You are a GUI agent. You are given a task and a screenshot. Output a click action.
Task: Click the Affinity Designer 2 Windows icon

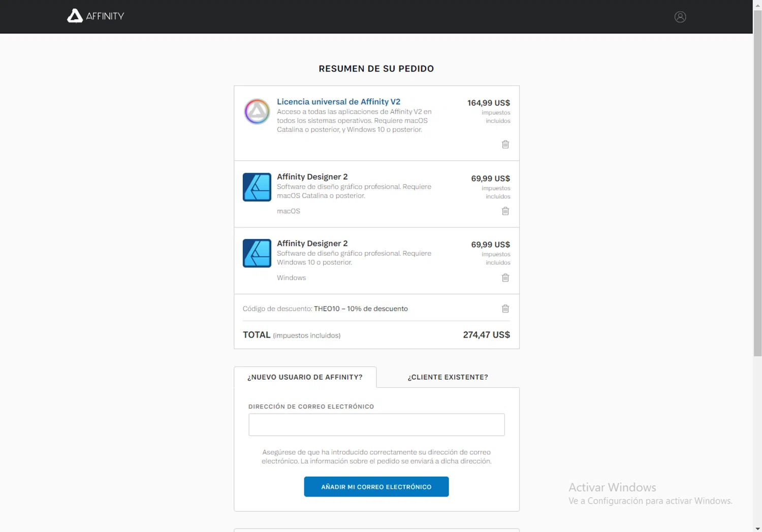[x=257, y=253]
